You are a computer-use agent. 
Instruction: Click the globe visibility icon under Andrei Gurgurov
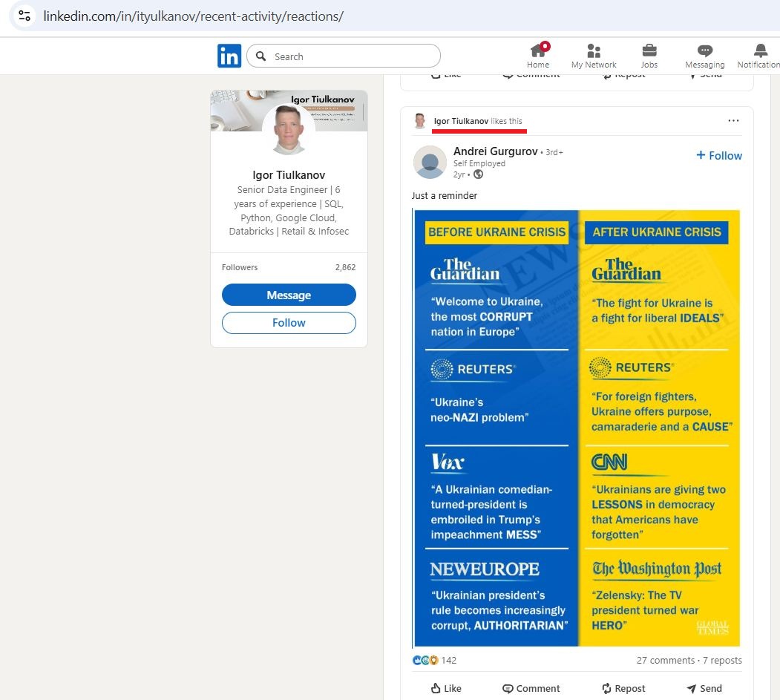coord(478,174)
